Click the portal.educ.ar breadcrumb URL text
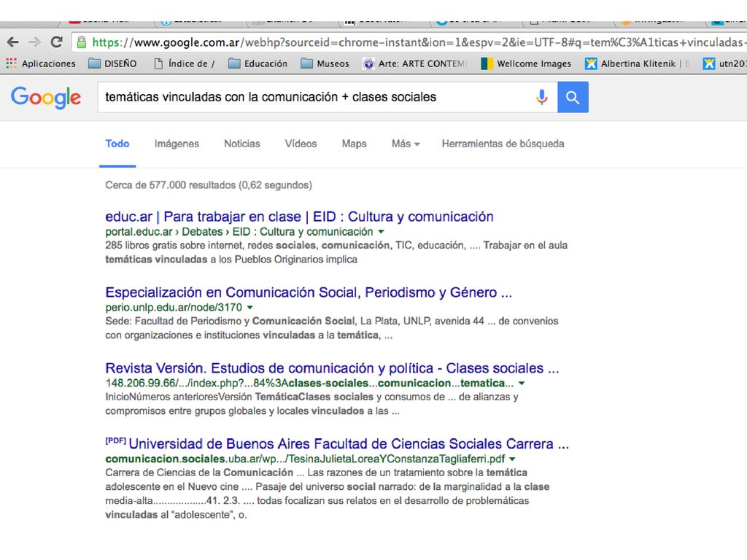The height and width of the screenshot is (560, 747). coord(239,232)
